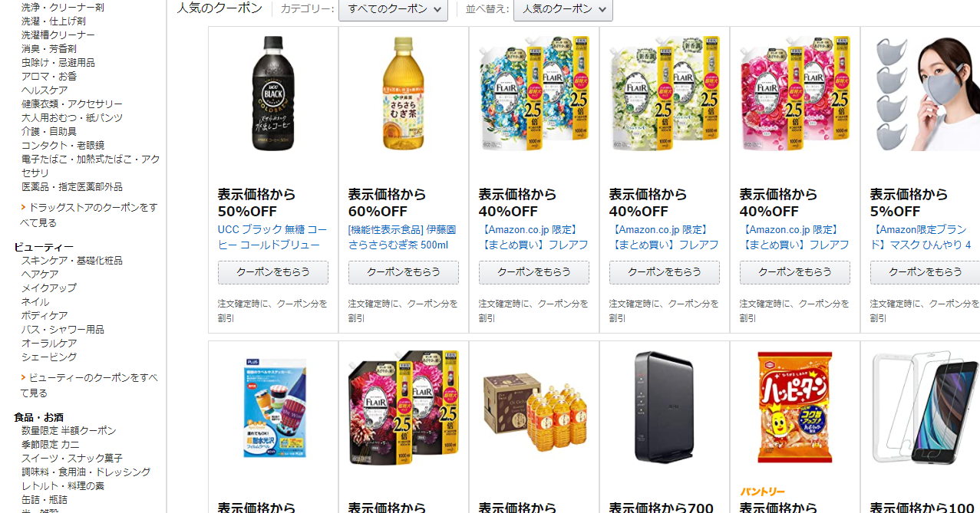The height and width of the screenshot is (513, 980).
Task: Open the 人気のクーポン sort dropdown
Action: 563,9
